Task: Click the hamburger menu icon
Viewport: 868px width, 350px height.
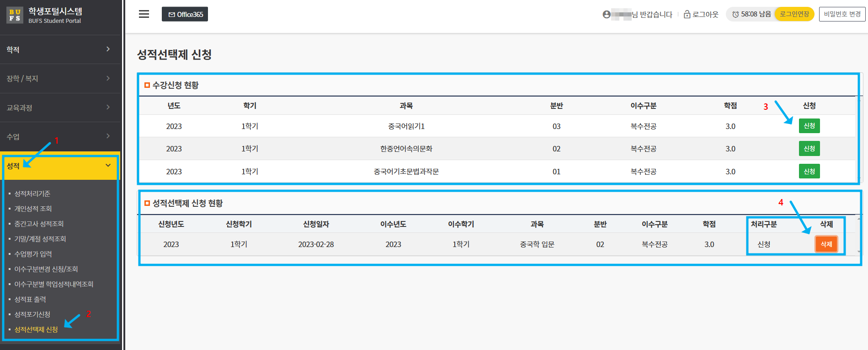Action: tap(144, 14)
